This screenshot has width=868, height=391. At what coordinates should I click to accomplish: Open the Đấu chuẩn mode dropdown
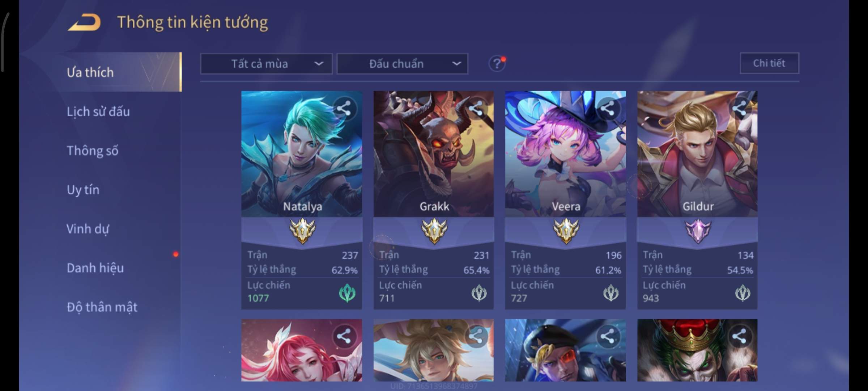point(403,64)
